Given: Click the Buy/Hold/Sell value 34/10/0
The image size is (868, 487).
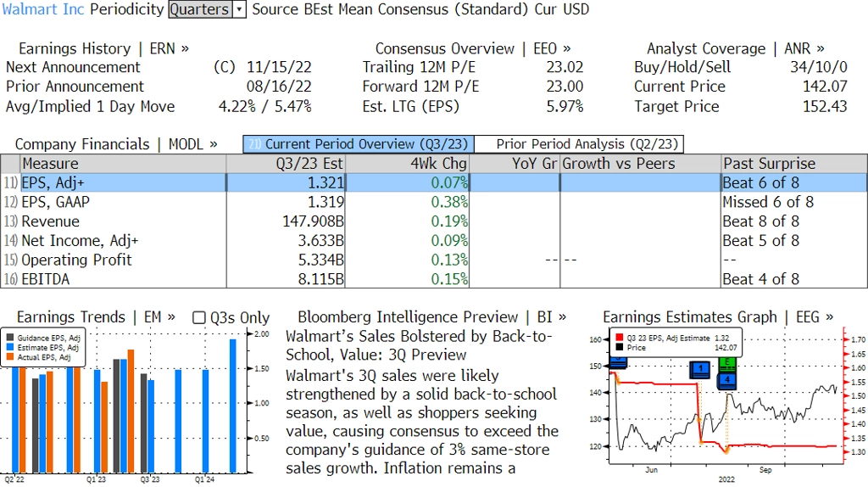Looking at the screenshot, I should point(819,68).
